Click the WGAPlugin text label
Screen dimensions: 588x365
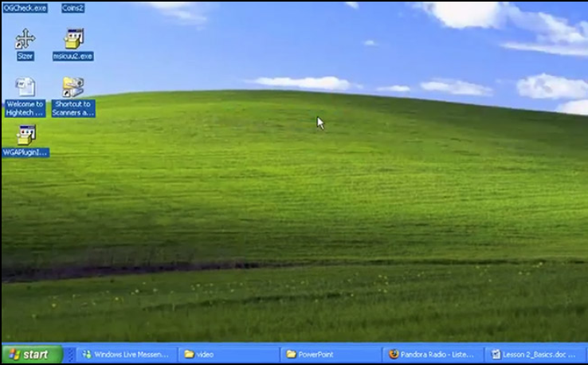(25, 151)
